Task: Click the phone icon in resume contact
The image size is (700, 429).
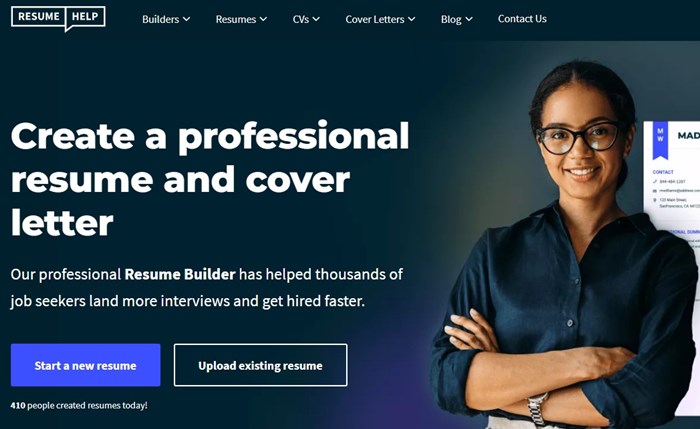Action: [655, 182]
